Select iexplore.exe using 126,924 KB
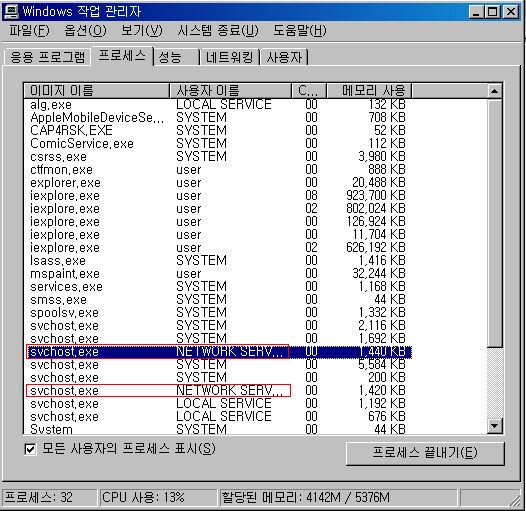This screenshot has width=526, height=511. pyautogui.click(x=218, y=222)
